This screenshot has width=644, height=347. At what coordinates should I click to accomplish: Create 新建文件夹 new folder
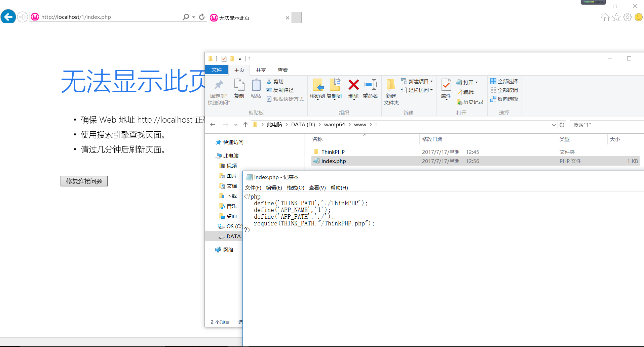[391, 92]
